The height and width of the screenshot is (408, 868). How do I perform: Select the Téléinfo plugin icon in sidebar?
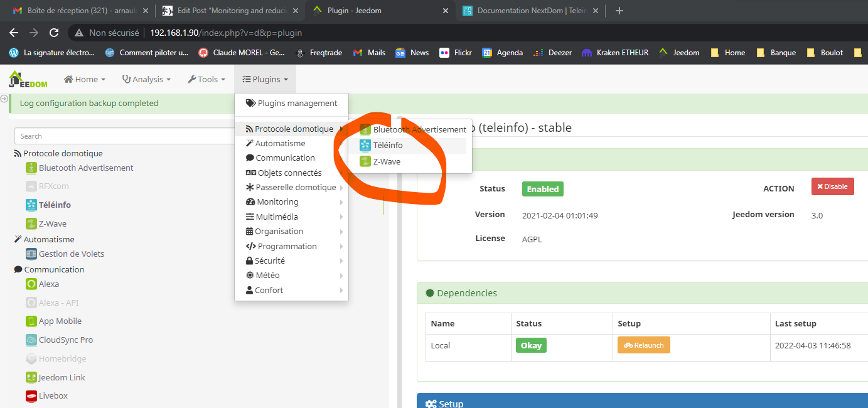31,205
